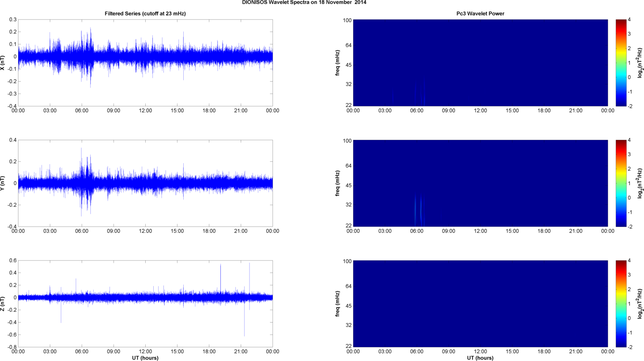Click the -0.2 tick on the Y (nT) axis

[x=12, y=205]
